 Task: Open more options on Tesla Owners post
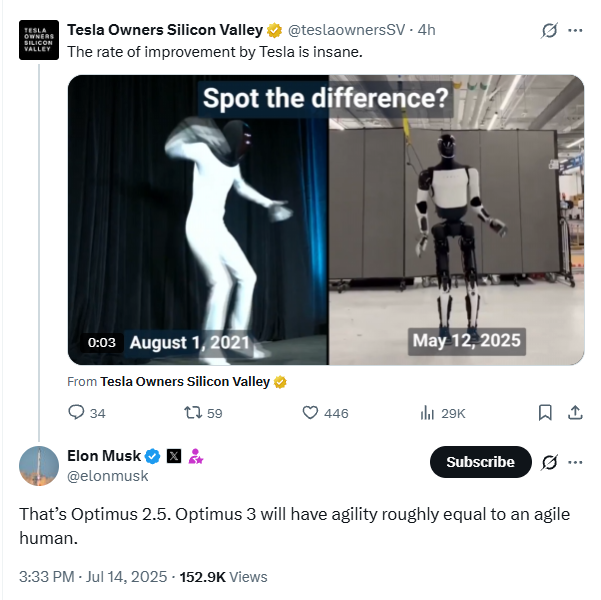(x=575, y=30)
